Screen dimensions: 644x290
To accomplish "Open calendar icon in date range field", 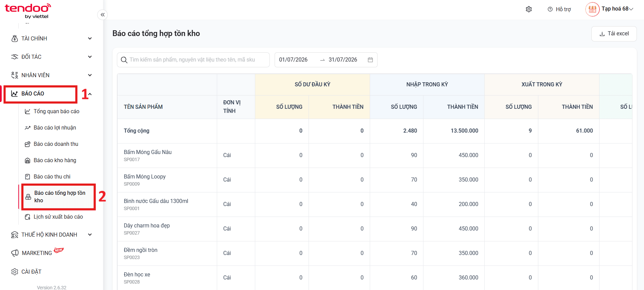I will pyautogui.click(x=370, y=60).
